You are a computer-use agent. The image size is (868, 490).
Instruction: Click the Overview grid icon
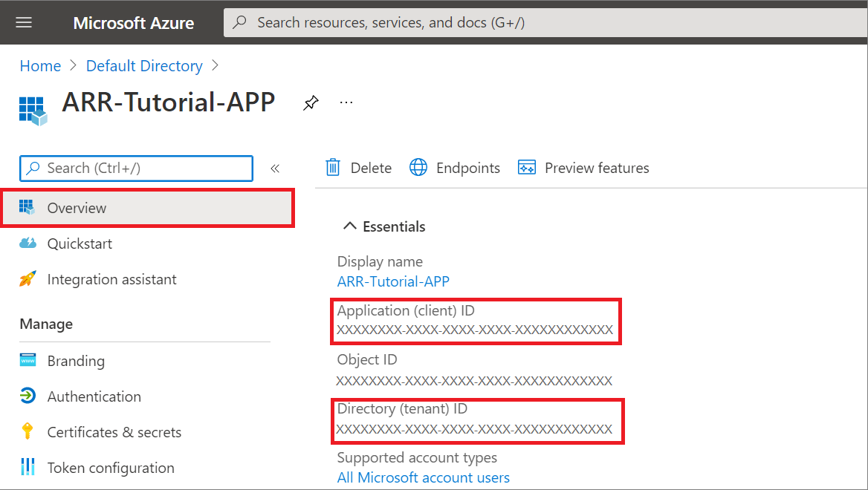[x=27, y=207]
